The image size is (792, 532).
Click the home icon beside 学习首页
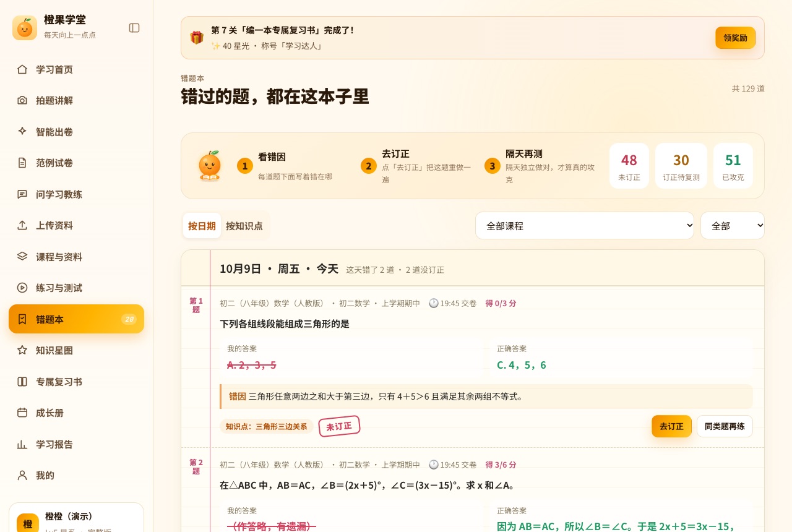22,69
